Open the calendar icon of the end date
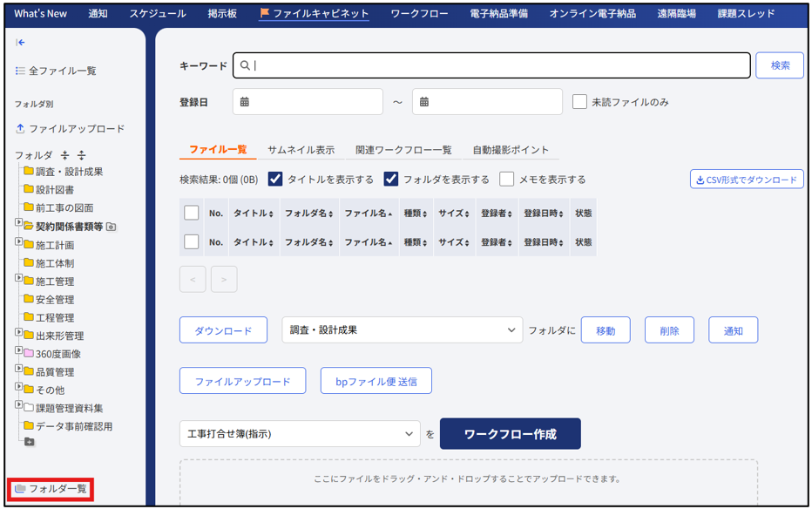The image size is (812, 509). 424,101
